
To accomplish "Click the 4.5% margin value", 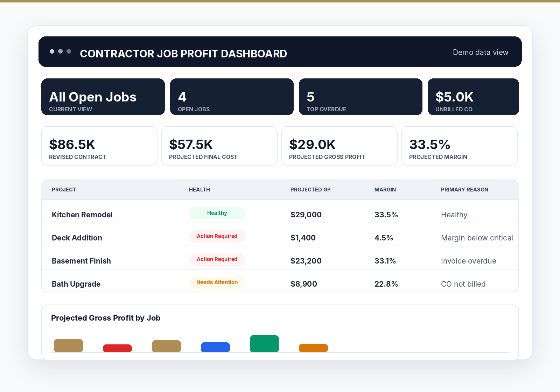I will (x=384, y=238).
